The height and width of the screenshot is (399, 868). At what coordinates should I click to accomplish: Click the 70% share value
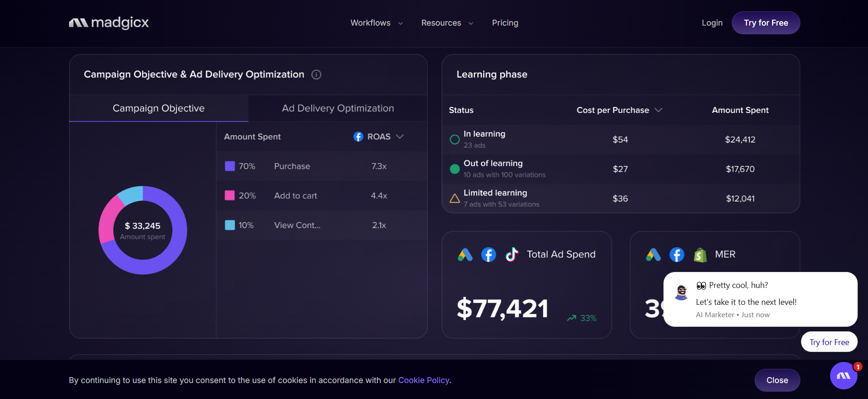click(x=247, y=166)
